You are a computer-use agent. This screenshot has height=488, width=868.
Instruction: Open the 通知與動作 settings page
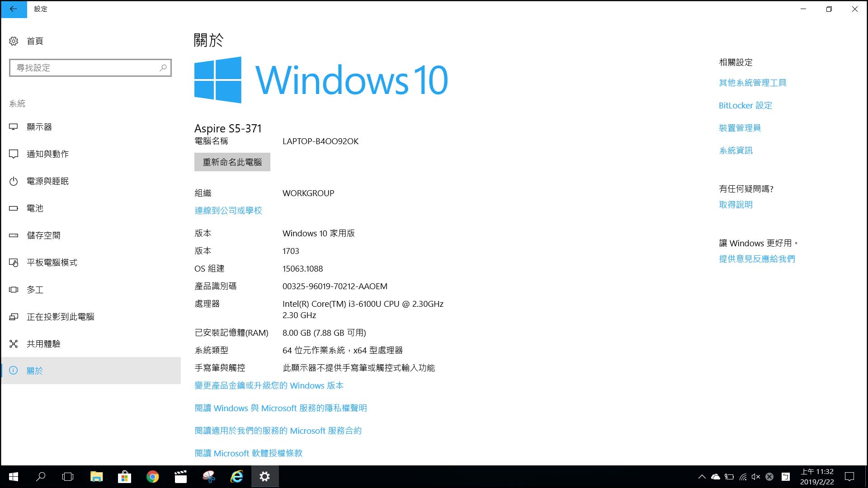tap(90, 154)
